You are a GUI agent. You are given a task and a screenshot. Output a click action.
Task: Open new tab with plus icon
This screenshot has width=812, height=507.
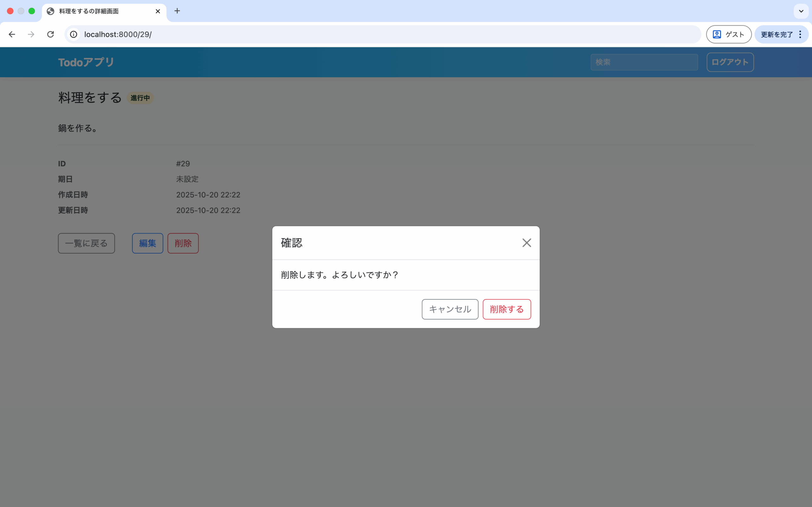point(177,11)
